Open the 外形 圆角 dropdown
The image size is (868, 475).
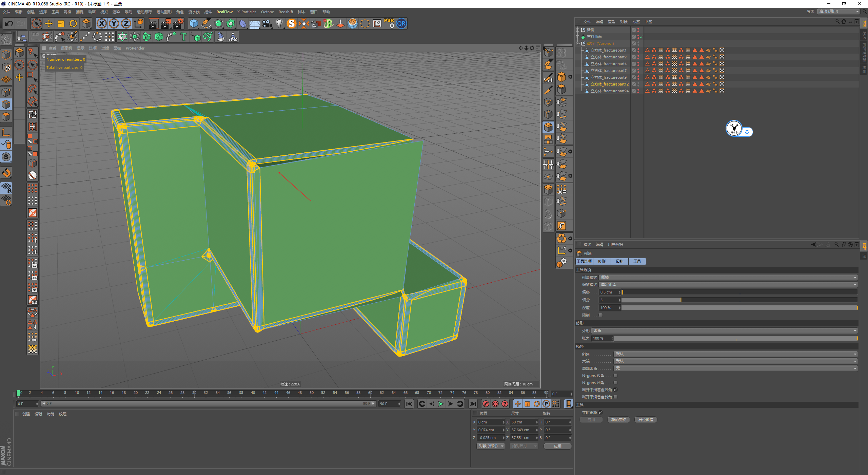pyautogui.click(x=724, y=331)
